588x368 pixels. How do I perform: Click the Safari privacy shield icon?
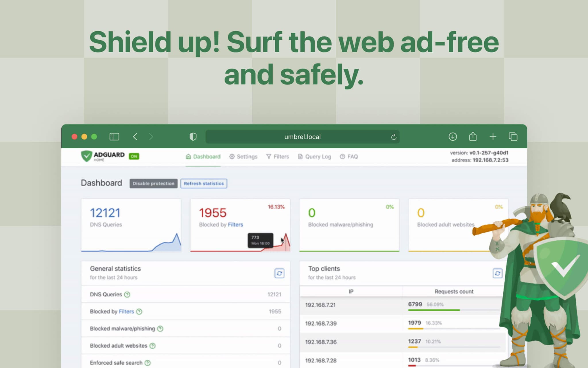coord(193,137)
